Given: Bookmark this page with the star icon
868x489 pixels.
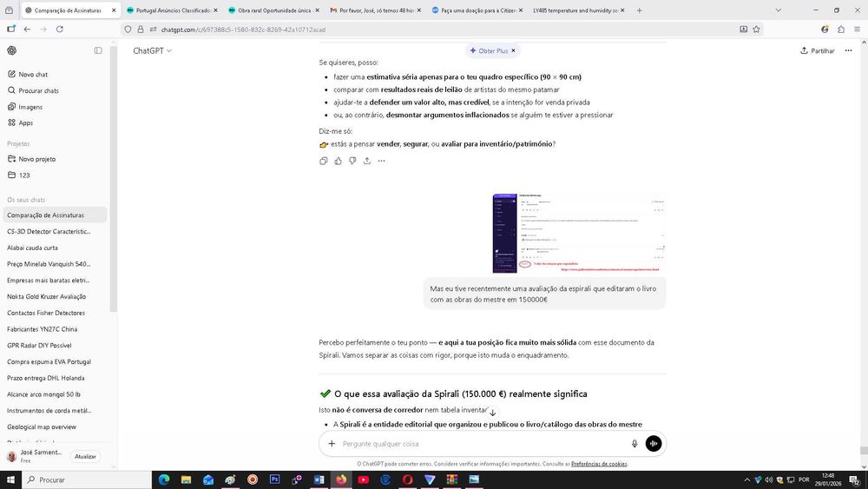Looking at the screenshot, I should pos(756,30).
